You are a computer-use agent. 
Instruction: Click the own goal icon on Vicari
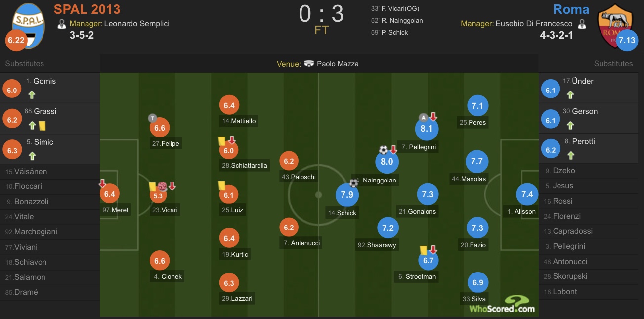[x=162, y=186]
